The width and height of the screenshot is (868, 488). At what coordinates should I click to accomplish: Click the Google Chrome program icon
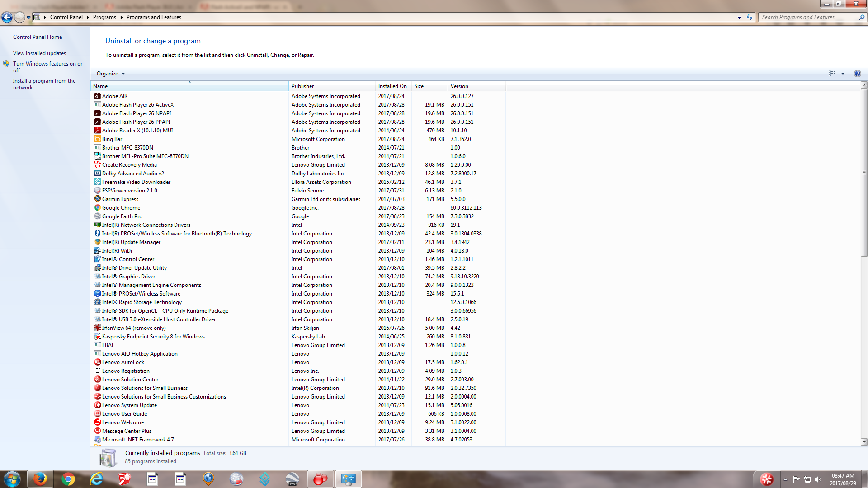(x=97, y=208)
